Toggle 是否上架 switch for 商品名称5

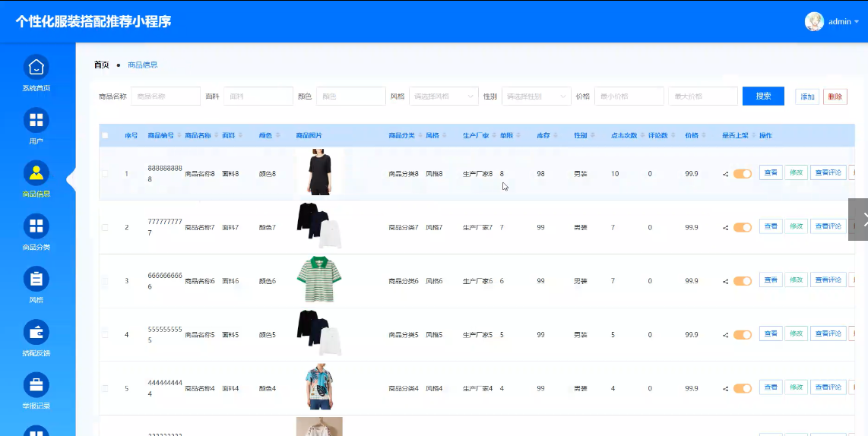(743, 335)
